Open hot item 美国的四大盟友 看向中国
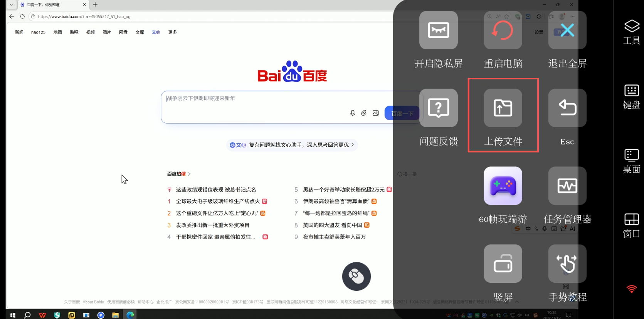 [333, 225]
